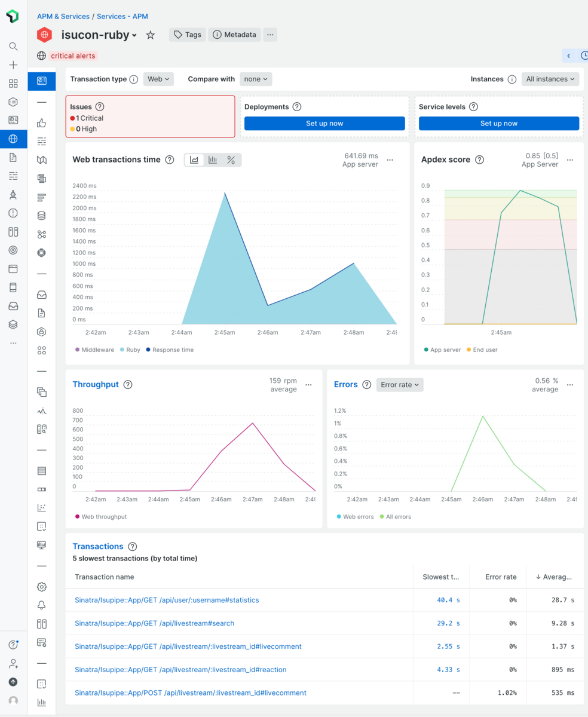Viewport: 588px width, 717px height.
Task: Toggle the Middleware legend series
Action: [x=94, y=350]
